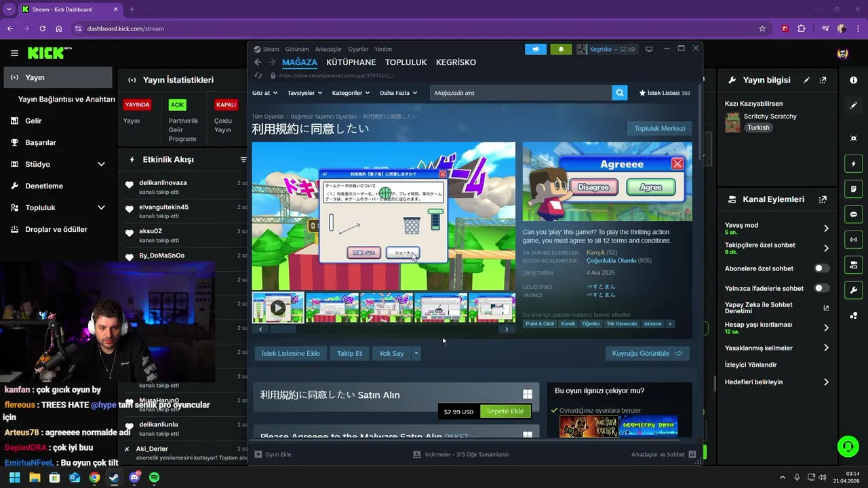Expand Stüdyo section chevron

(101, 164)
